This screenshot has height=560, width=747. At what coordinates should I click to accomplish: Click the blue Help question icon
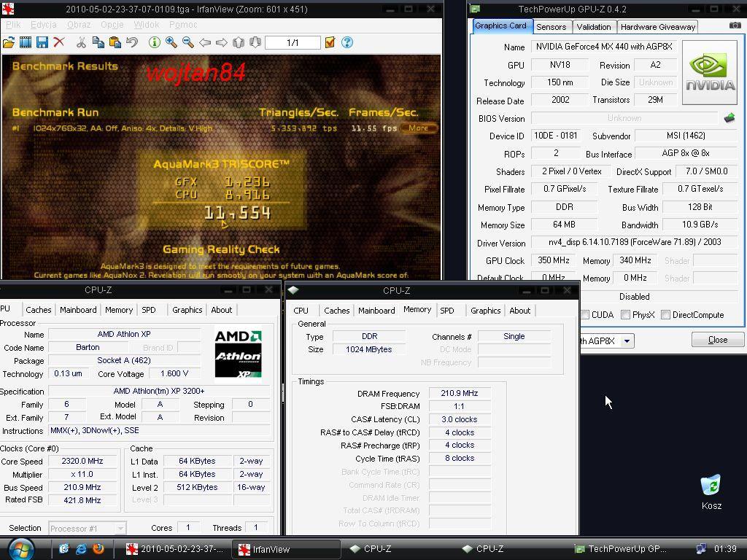tap(347, 42)
